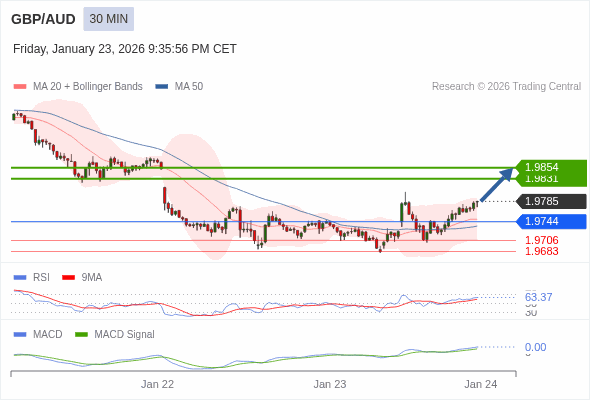
Task: Click the MACD value 0.00
Action: click(x=535, y=347)
